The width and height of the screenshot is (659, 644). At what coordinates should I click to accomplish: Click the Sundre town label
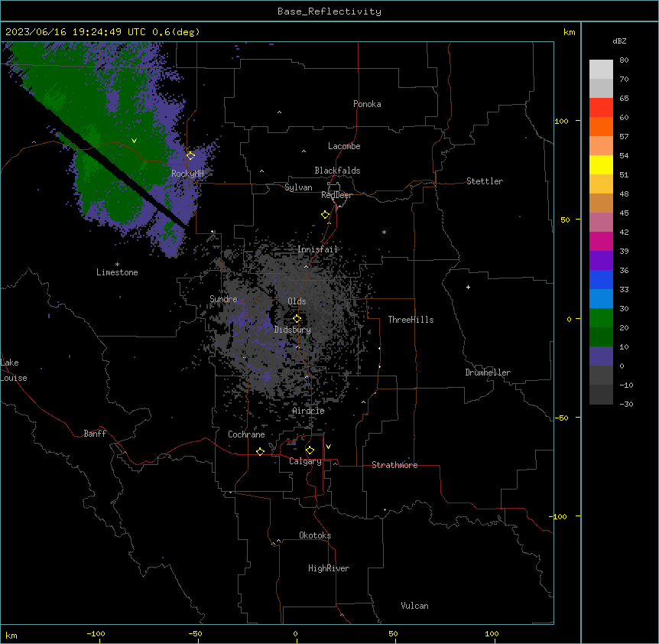click(223, 299)
